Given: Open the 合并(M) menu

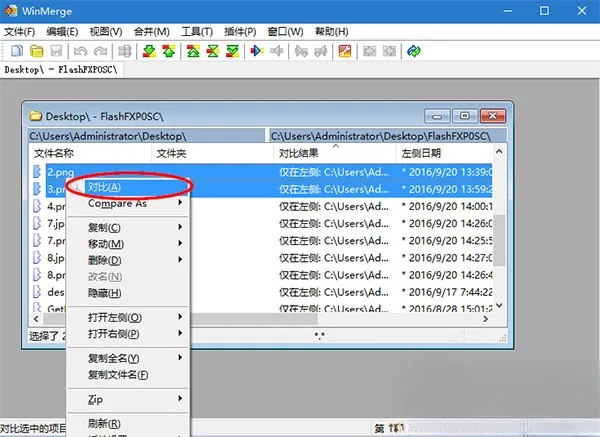Looking at the screenshot, I should (152, 31).
